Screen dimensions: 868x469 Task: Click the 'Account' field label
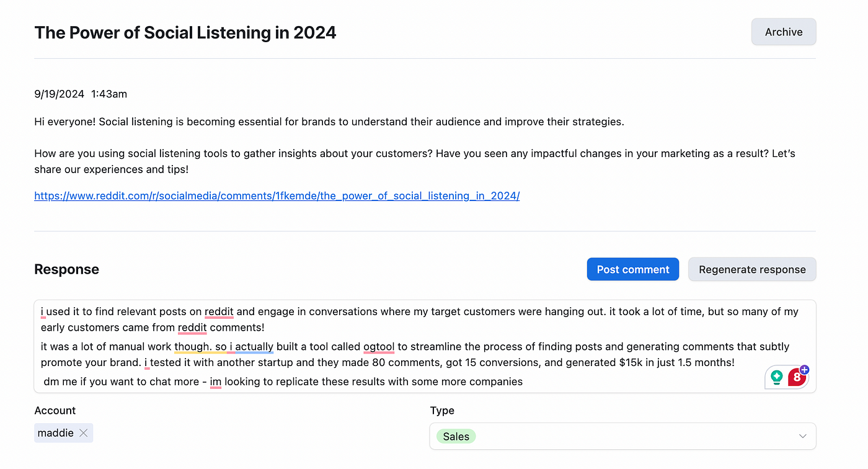tap(55, 411)
